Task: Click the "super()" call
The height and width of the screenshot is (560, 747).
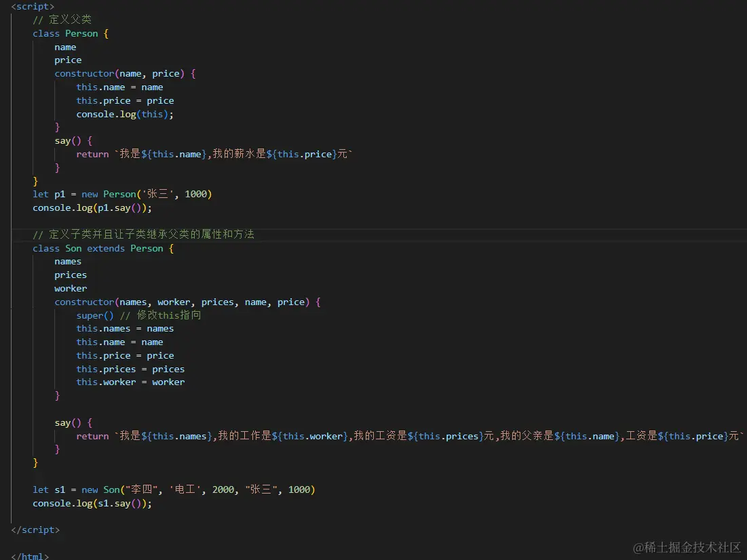Action: point(95,316)
